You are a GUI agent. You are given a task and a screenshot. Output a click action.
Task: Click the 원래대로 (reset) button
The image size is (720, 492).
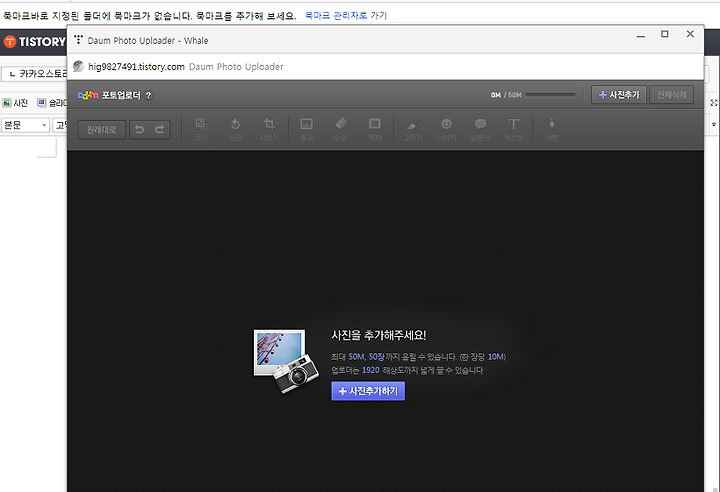101,130
